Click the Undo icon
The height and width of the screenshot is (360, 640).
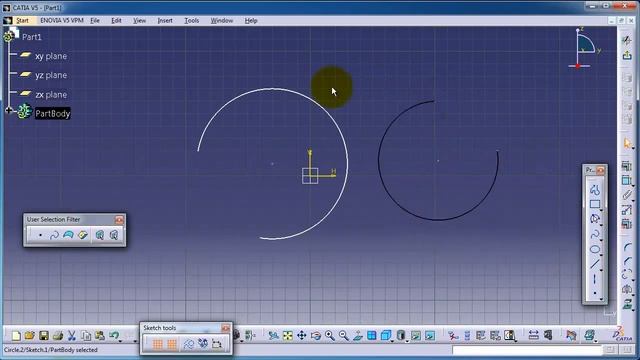[x=114, y=336]
